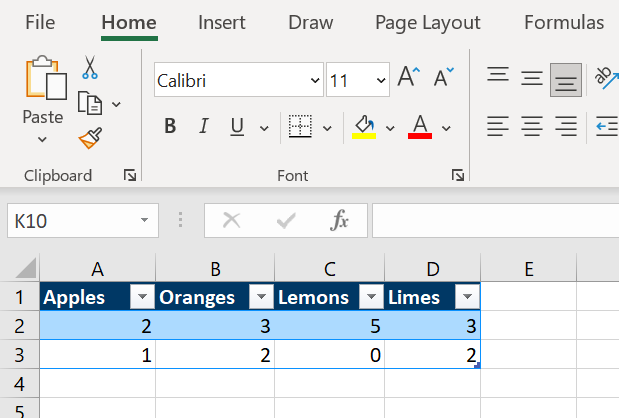Click the Copy icon in Clipboard
The height and width of the screenshot is (418, 619).
coord(90,103)
